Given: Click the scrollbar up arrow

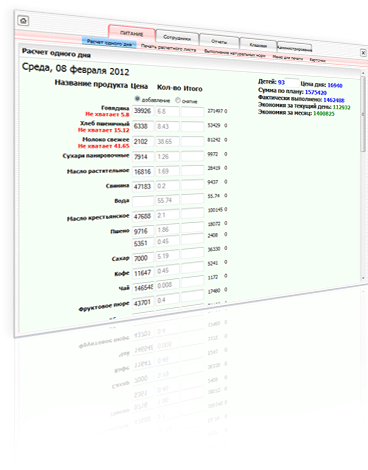Looking at the screenshot, I should [x=363, y=73].
